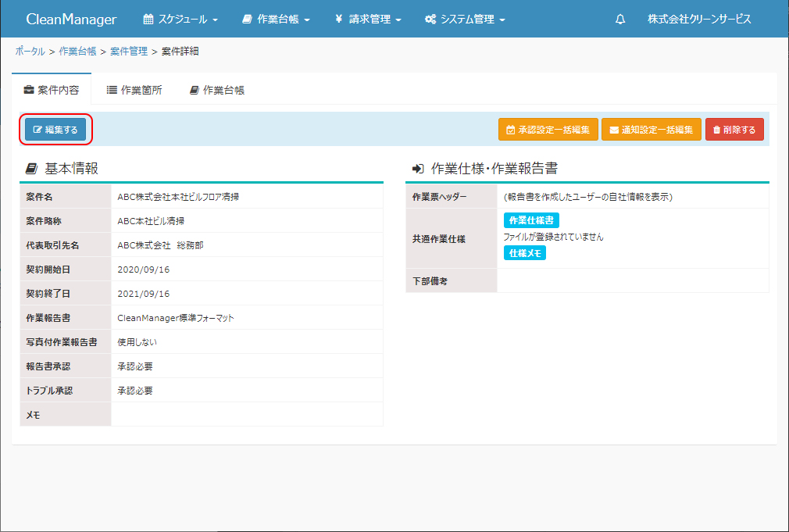Click the calendar icon beside スケジュール

[x=148, y=20]
